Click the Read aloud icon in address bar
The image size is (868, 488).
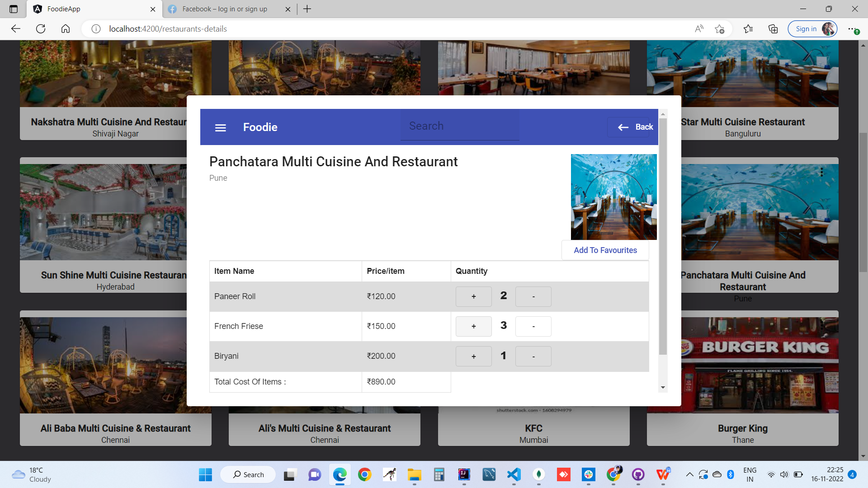click(699, 28)
